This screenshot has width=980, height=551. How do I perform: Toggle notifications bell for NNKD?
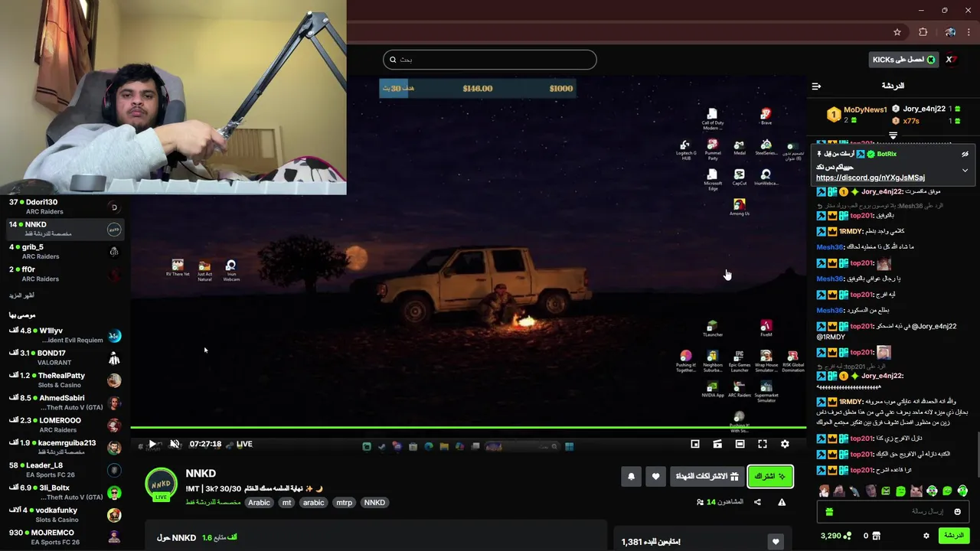pos(631,476)
